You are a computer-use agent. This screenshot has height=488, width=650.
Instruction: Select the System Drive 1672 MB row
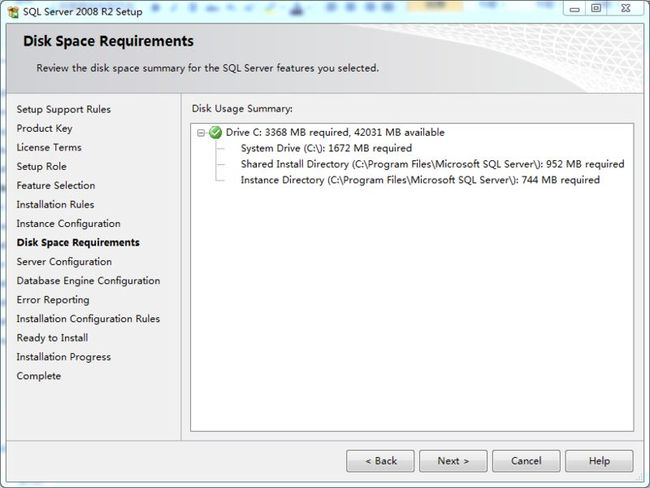[326, 148]
